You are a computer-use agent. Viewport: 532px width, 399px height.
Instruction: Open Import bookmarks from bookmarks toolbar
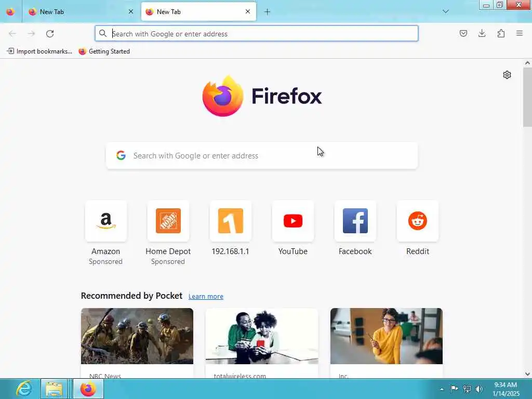click(x=39, y=51)
